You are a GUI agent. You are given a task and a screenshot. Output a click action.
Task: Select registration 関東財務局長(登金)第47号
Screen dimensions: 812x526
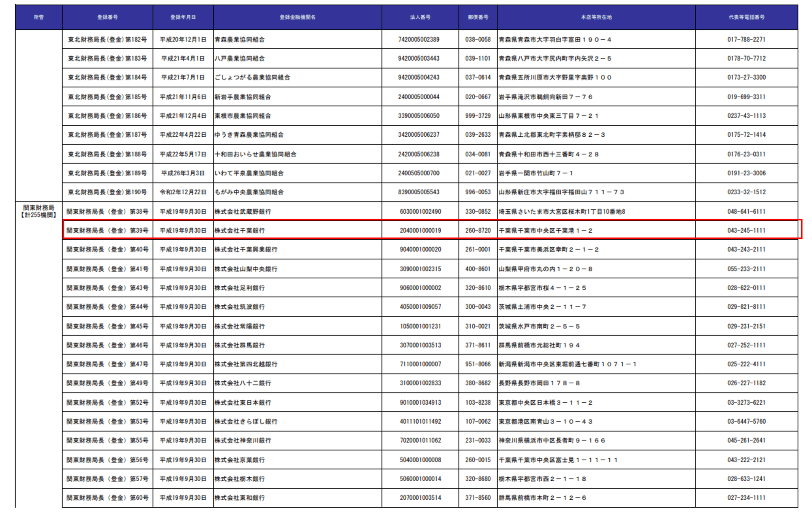(108, 364)
